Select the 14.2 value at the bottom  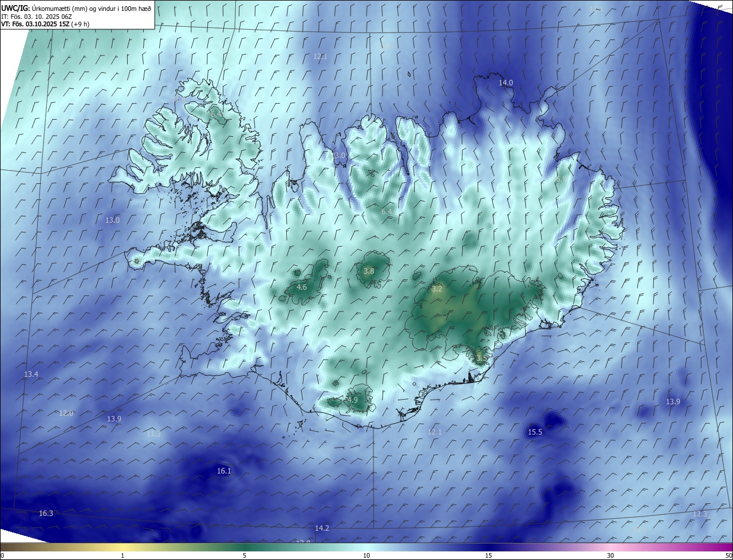(322, 528)
